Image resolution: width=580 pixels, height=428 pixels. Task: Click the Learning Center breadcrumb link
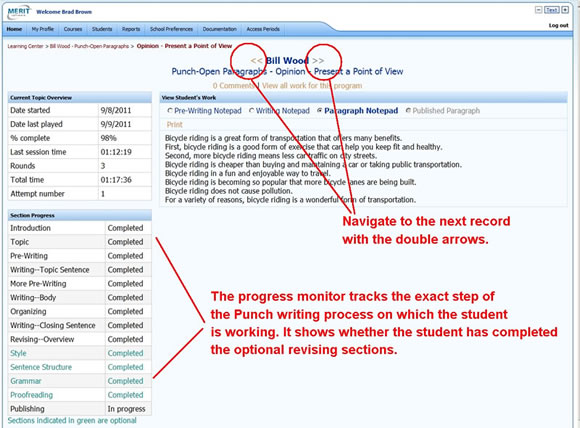(26, 46)
